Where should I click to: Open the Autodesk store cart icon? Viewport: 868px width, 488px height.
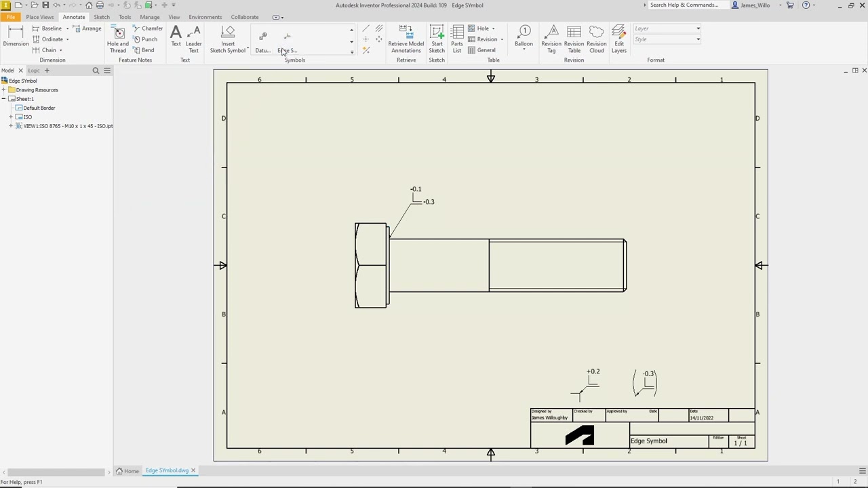point(789,5)
